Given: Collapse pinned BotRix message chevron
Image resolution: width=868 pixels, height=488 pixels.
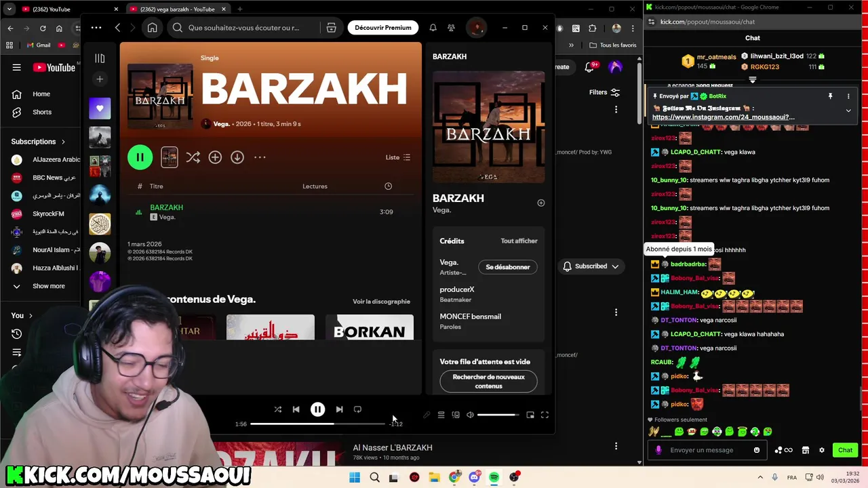Looking at the screenshot, I should tap(848, 110).
